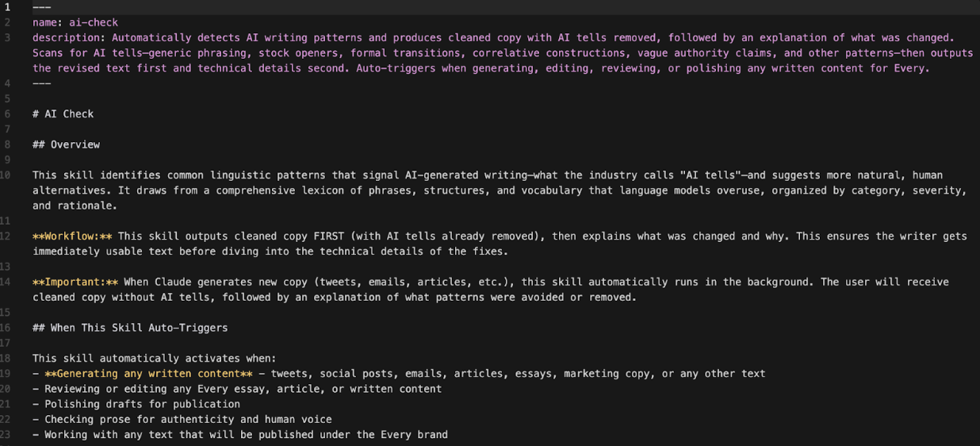
Task: Click line number 1 in the gutter
Action: 8,7
